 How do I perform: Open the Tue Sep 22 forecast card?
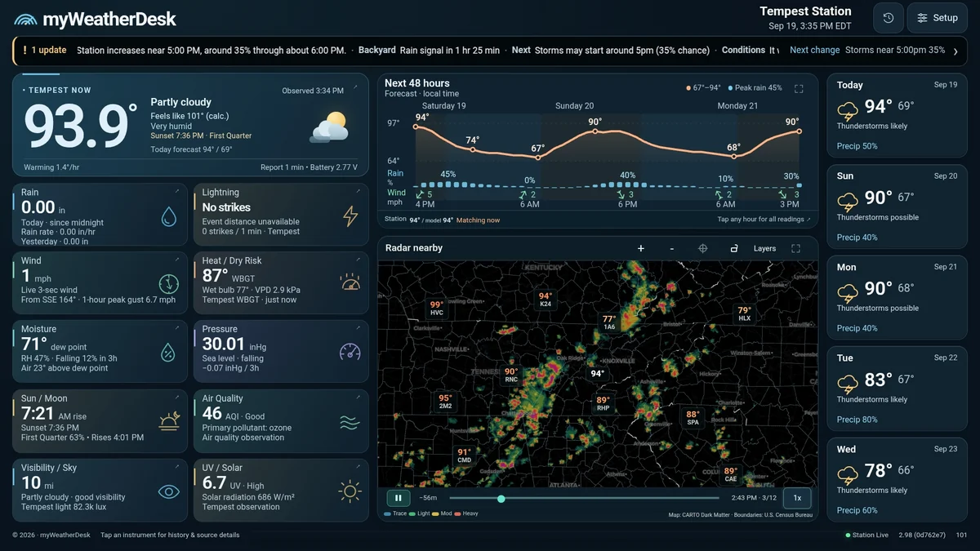tap(897, 389)
